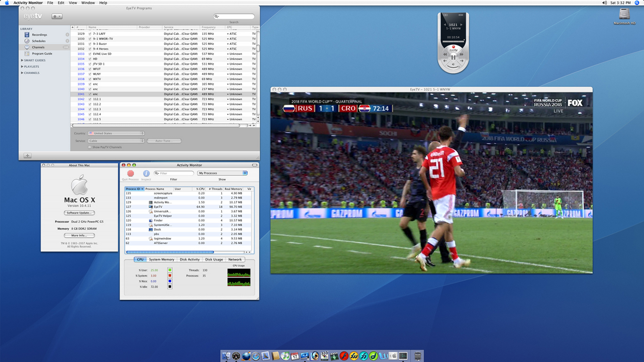Viewport: 644px width, 362px height.
Task: Click Software Update button
Action: (x=79, y=213)
